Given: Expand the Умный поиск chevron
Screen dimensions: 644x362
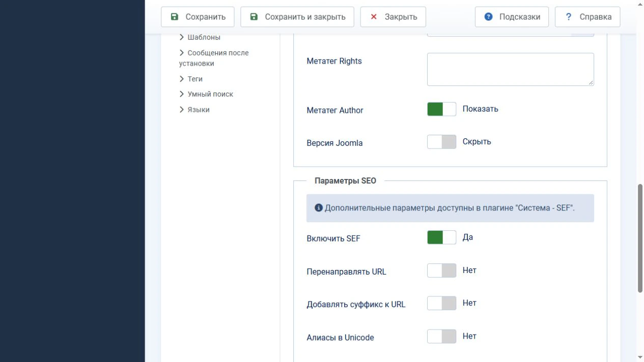Looking at the screenshot, I should tap(182, 94).
